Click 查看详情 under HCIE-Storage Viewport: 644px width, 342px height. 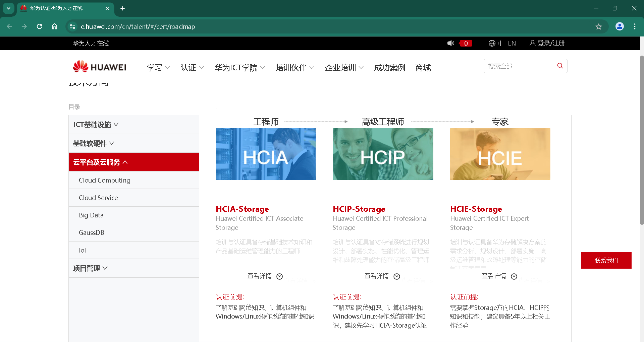(494, 276)
